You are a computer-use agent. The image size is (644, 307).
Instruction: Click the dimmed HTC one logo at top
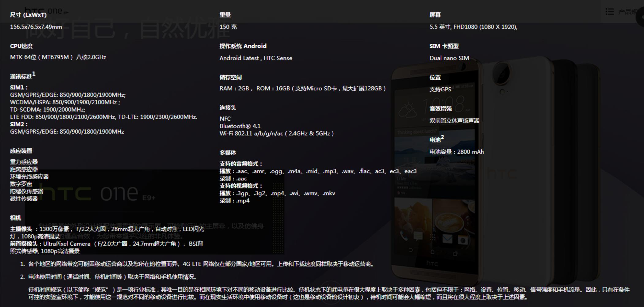pyautogui.click(x=47, y=11)
